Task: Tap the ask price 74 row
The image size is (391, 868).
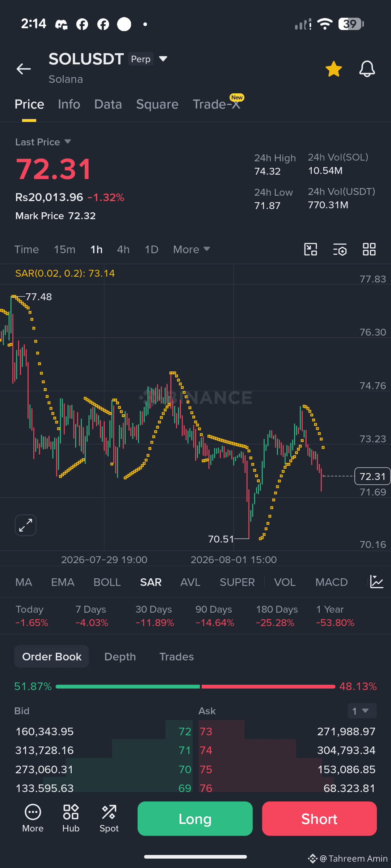Action: pos(287,750)
